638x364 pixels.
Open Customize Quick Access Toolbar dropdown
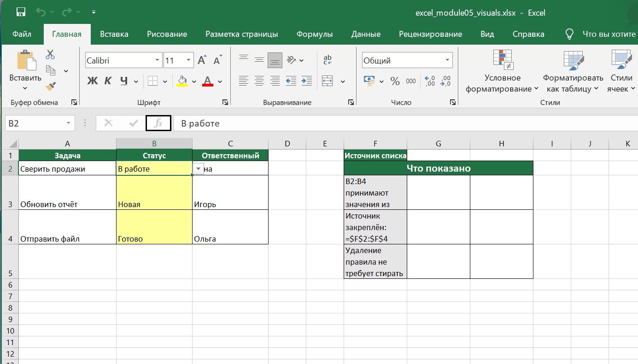click(x=94, y=12)
